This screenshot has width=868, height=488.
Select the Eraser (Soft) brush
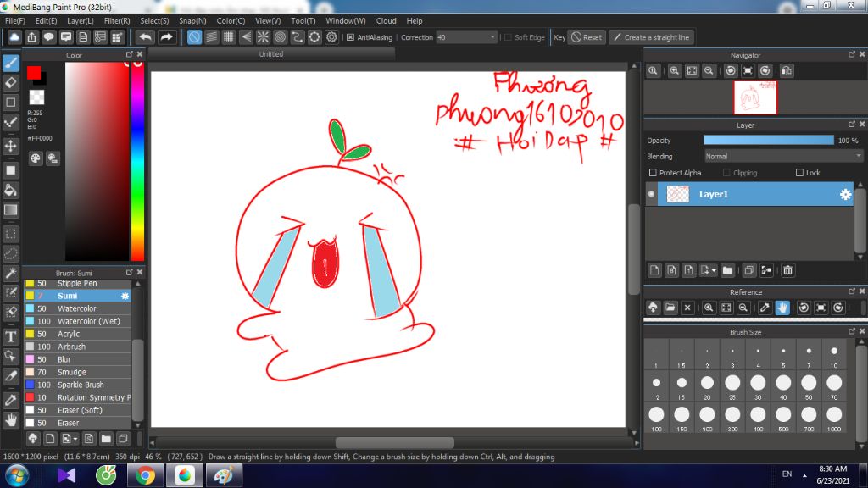[77, 410]
